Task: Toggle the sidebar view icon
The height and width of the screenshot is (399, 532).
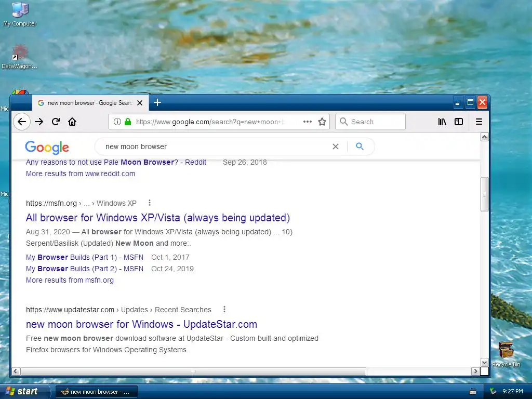Action: click(459, 122)
